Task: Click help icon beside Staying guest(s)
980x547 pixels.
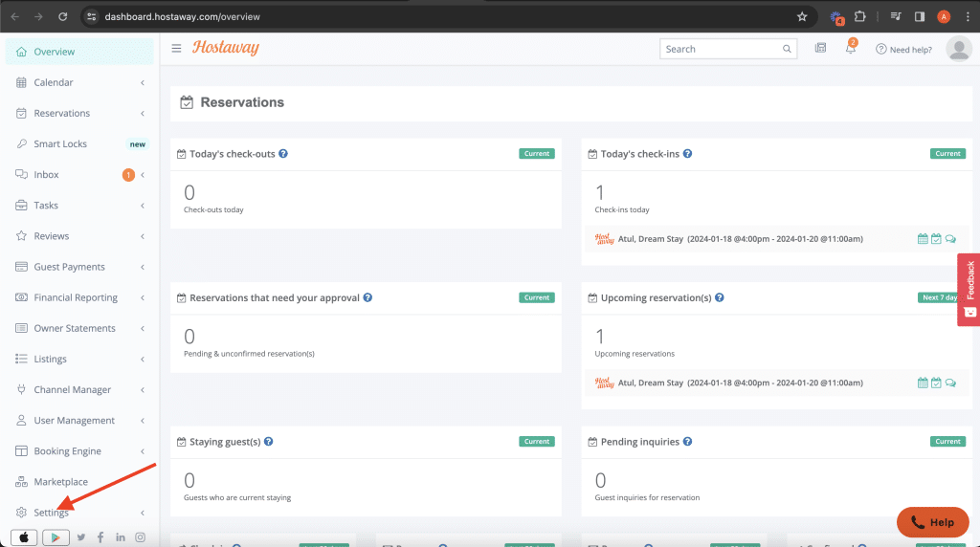Action: coord(268,442)
